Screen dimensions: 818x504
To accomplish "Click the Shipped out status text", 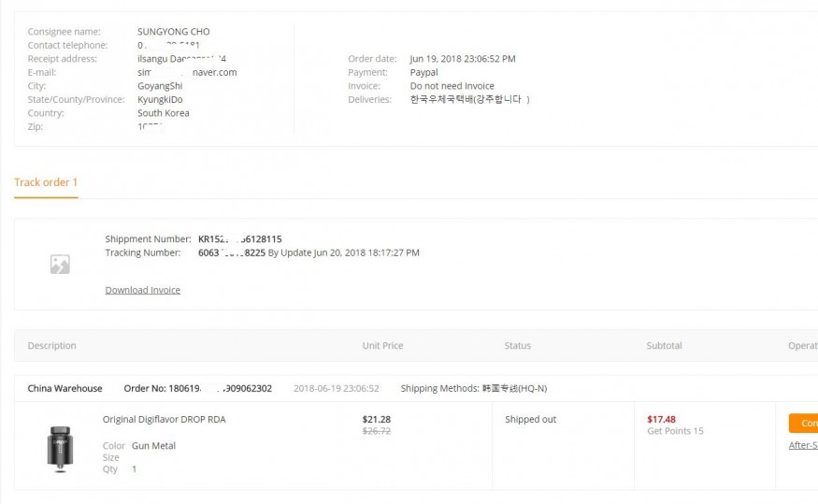I will 530,420.
